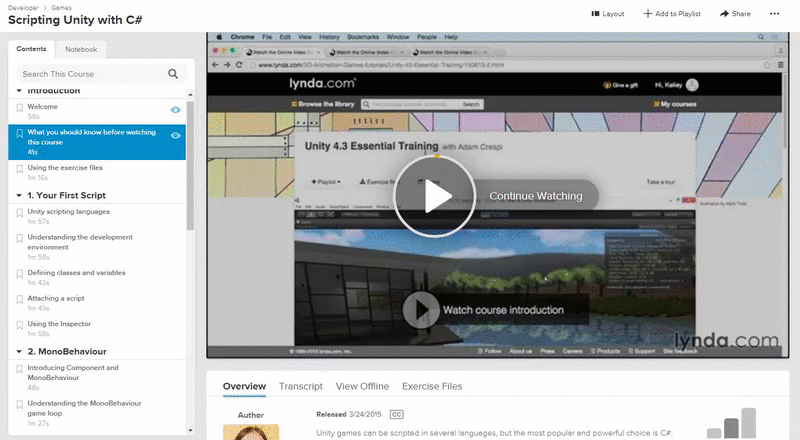The image size is (800, 440).
Task: Bookmark 'Attaching a script' video
Action: point(19,299)
